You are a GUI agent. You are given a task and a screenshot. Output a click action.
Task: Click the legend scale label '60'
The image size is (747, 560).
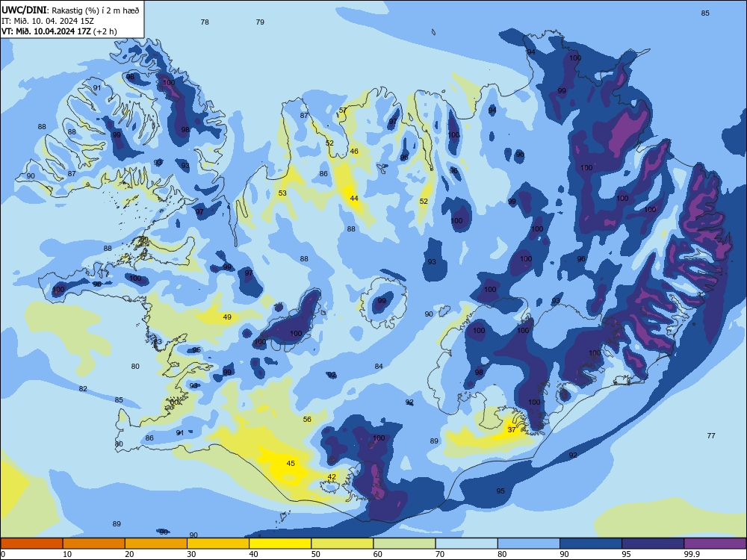[378, 554]
